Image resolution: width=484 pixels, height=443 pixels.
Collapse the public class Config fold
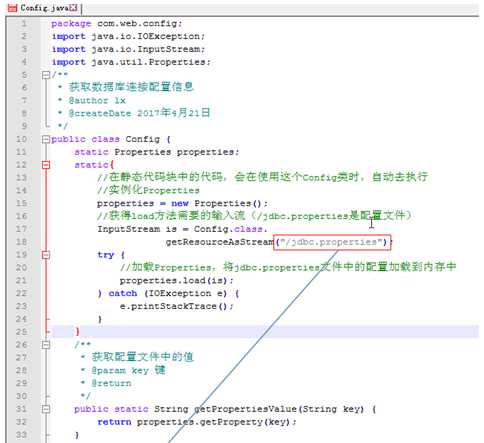click(x=46, y=139)
